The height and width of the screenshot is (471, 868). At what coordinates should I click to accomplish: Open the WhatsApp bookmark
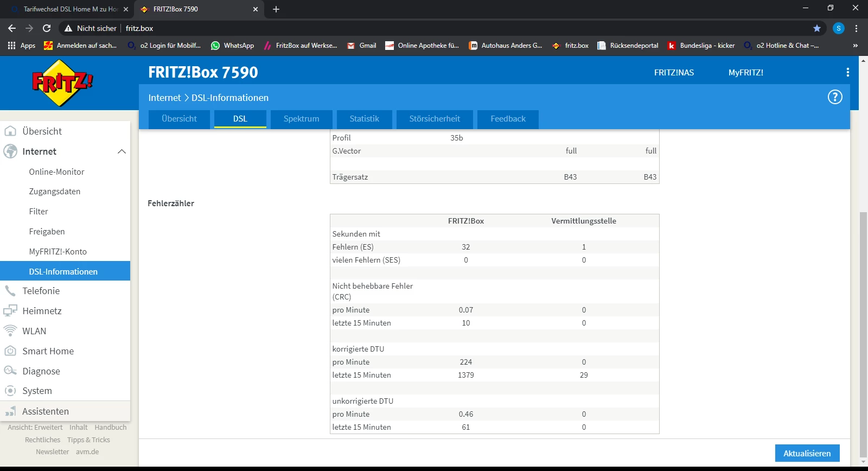[x=232, y=46]
